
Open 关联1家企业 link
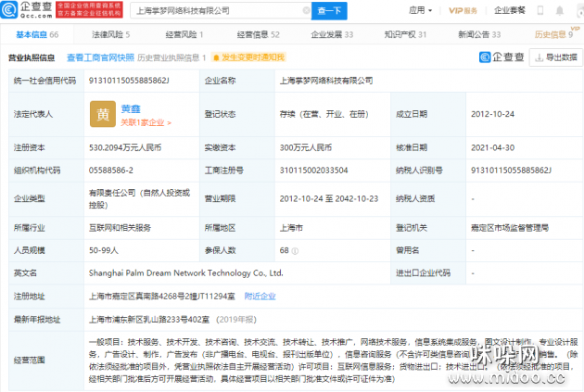pos(146,122)
